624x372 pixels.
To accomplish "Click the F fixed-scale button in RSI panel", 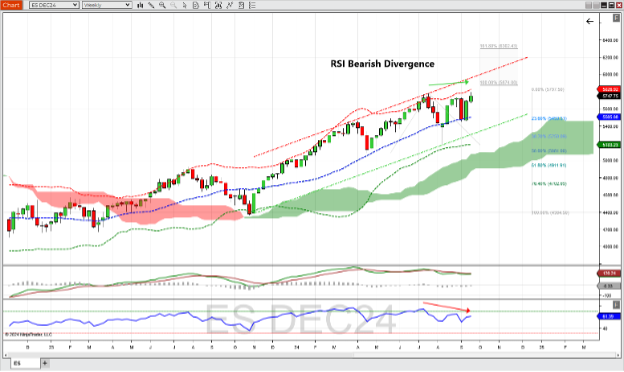I will pyautogui.click(x=616, y=305).
